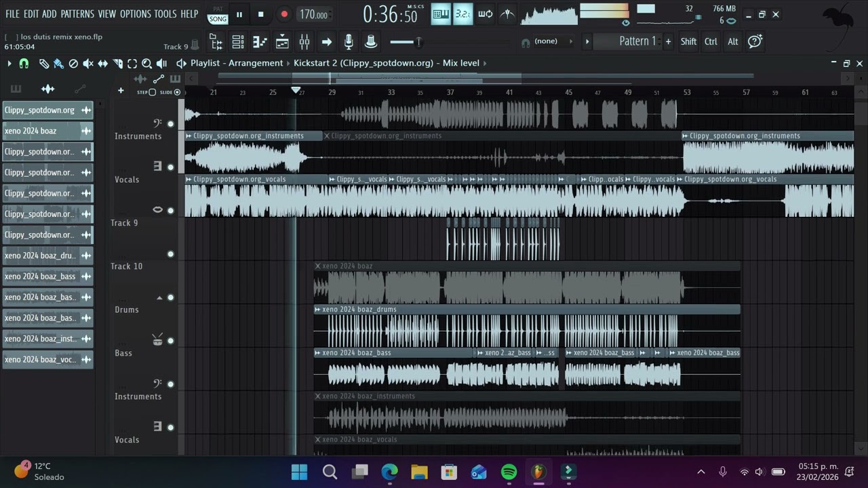Select the Mute tool in playlist

click(x=87, y=63)
